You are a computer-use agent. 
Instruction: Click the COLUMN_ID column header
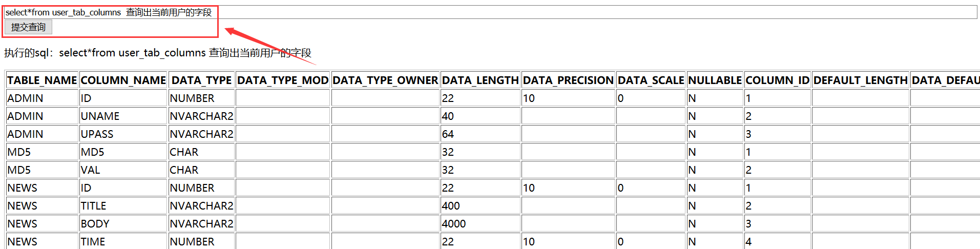777,80
